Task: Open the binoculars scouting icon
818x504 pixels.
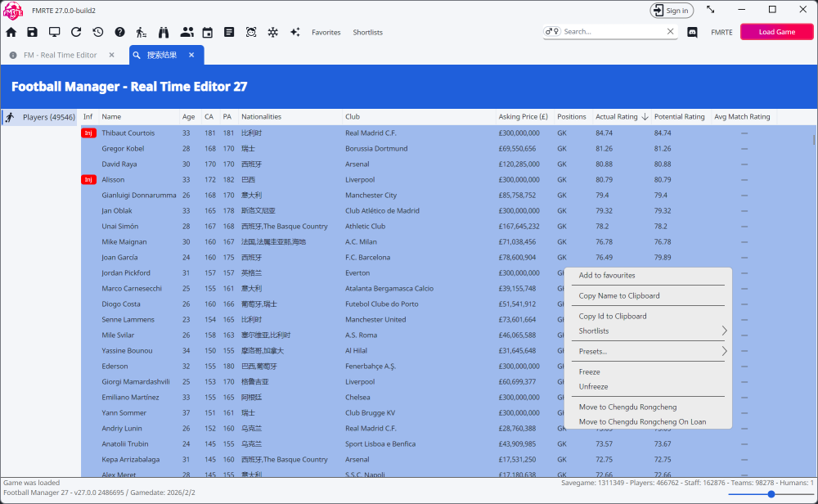Action: (x=164, y=33)
